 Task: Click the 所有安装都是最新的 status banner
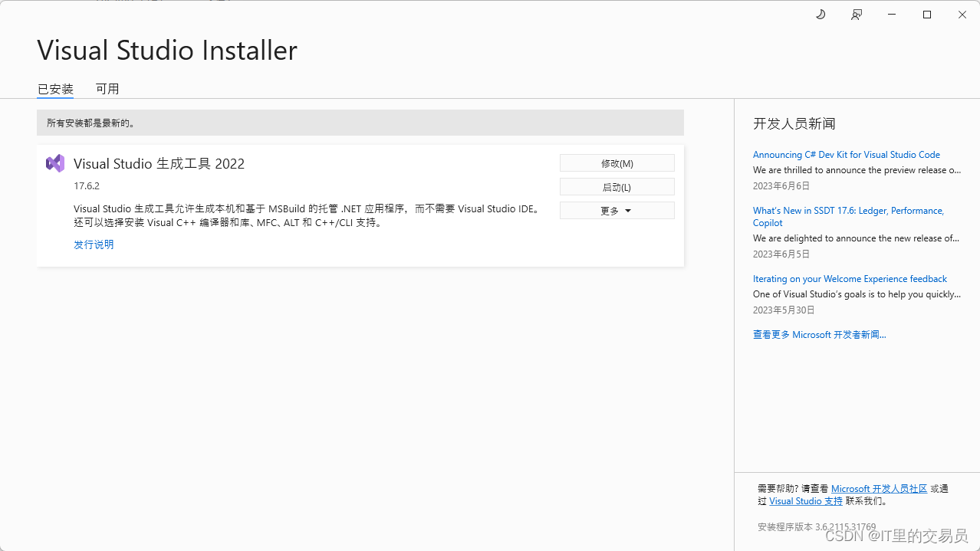pos(360,123)
